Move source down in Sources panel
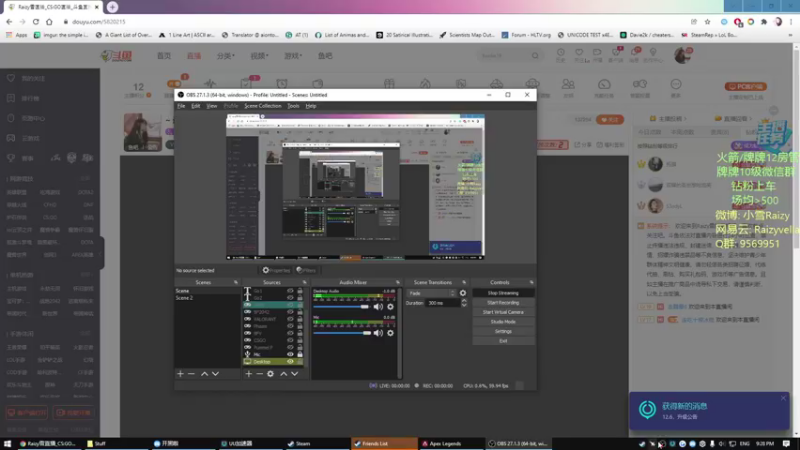800x450 pixels. coord(294,374)
